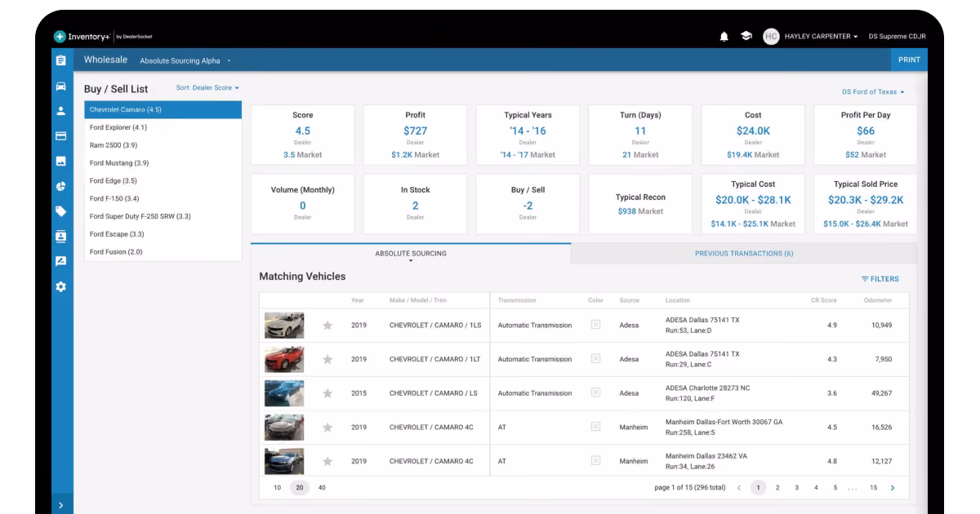Select Ford Escape (3.3) in list
The image size is (980, 514).
coord(163,234)
